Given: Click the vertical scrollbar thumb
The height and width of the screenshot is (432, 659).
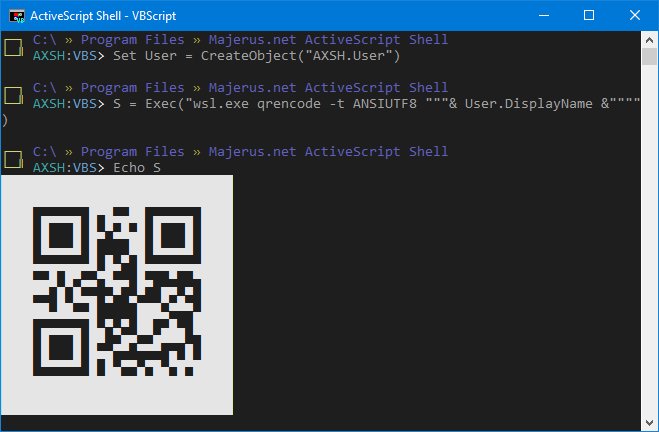Looking at the screenshot, I should 649,56.
